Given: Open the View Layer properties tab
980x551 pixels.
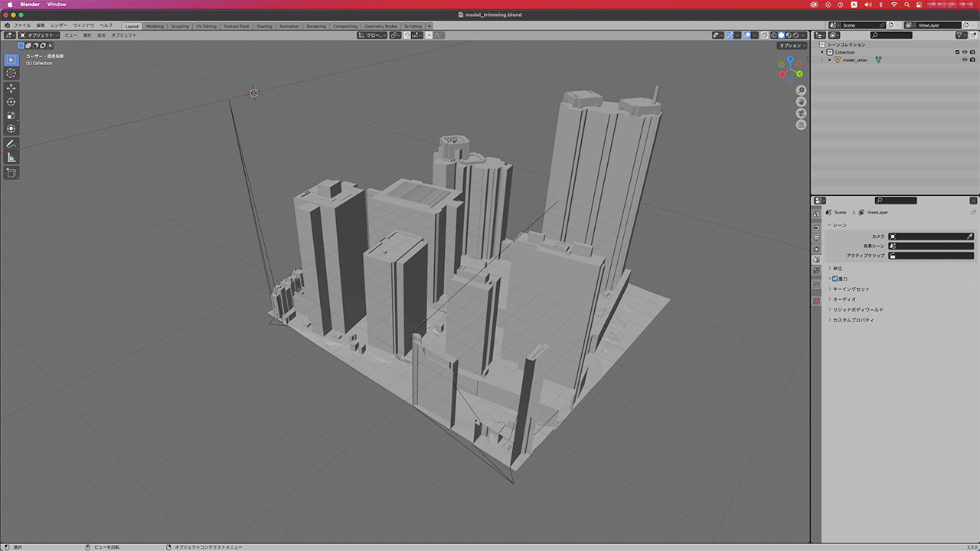Looking at the screenshot, I should point(816,249).
